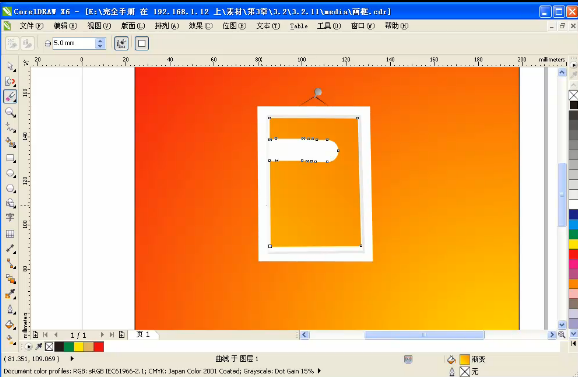Viewport: 578px width, 377px height.
Task: Select the Pick tool in toolbox
Action: [x=10, y=67]
